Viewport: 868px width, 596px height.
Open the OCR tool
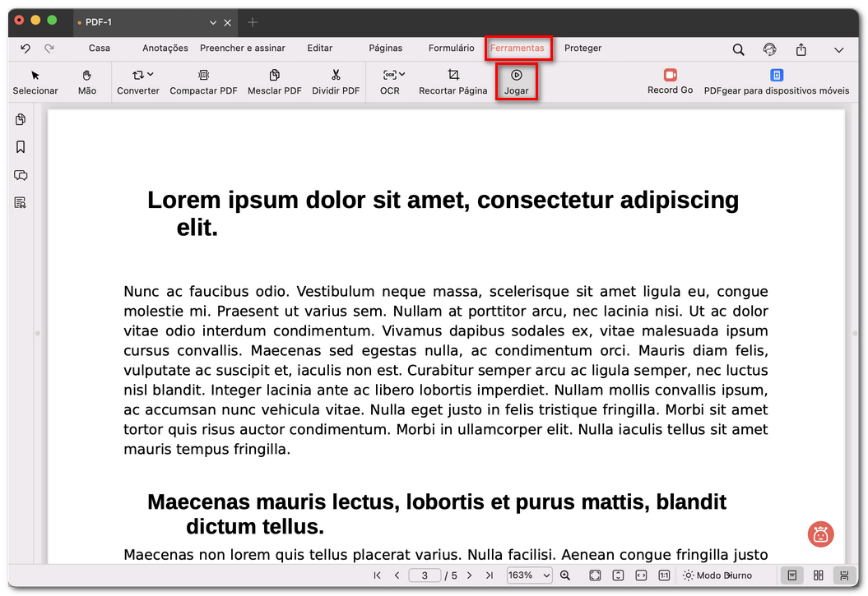[389, 82]
